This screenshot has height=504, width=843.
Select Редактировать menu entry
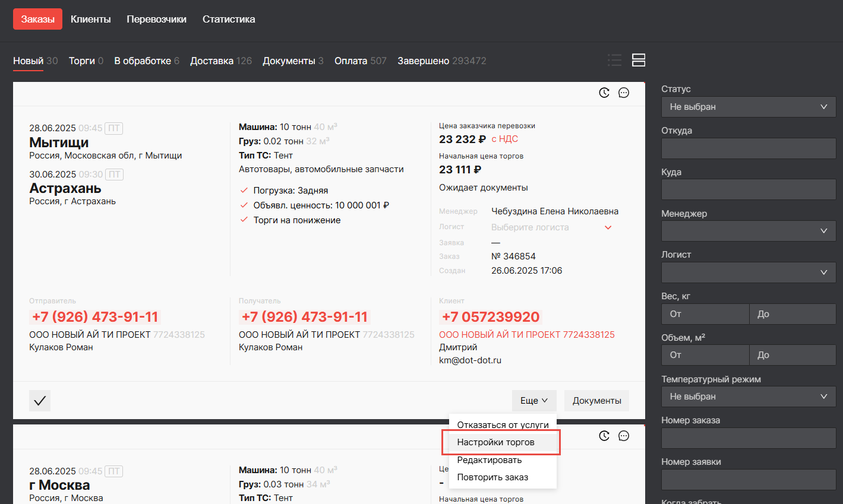(x=503, y=460)
